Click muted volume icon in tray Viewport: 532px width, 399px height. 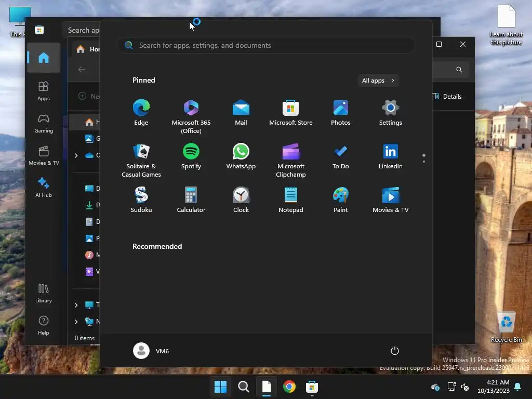pos(465,387)
